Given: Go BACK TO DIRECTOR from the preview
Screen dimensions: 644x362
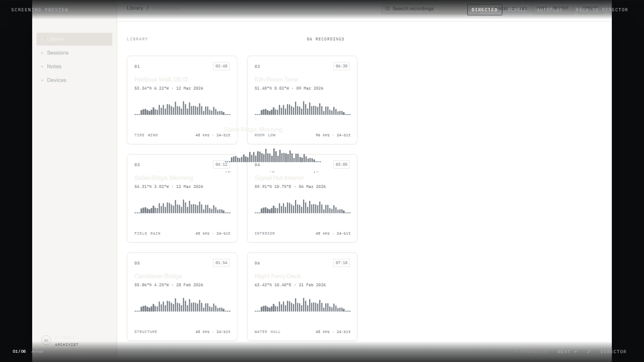Looking at the screenshot, I should tap(602, 10).
